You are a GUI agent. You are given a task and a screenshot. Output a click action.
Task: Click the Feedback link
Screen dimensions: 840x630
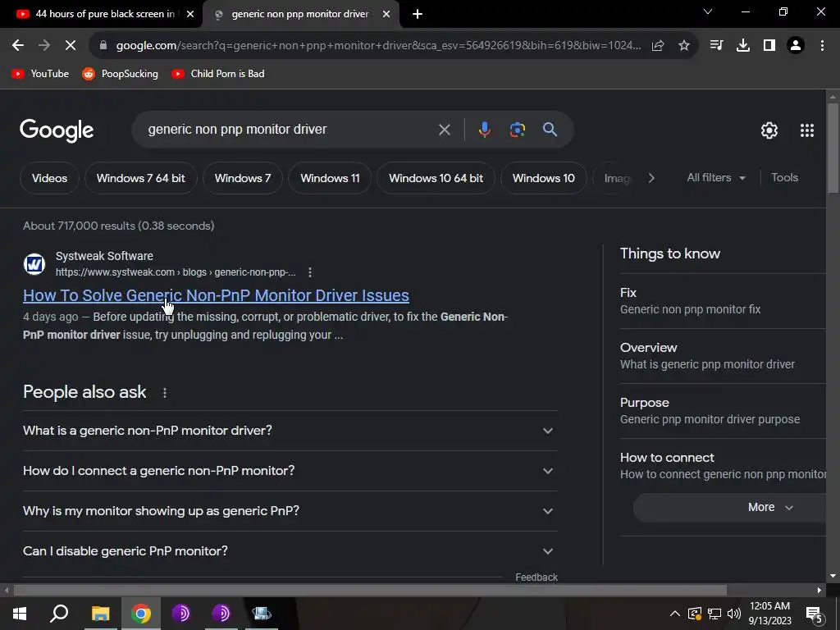tap(536, 577)
